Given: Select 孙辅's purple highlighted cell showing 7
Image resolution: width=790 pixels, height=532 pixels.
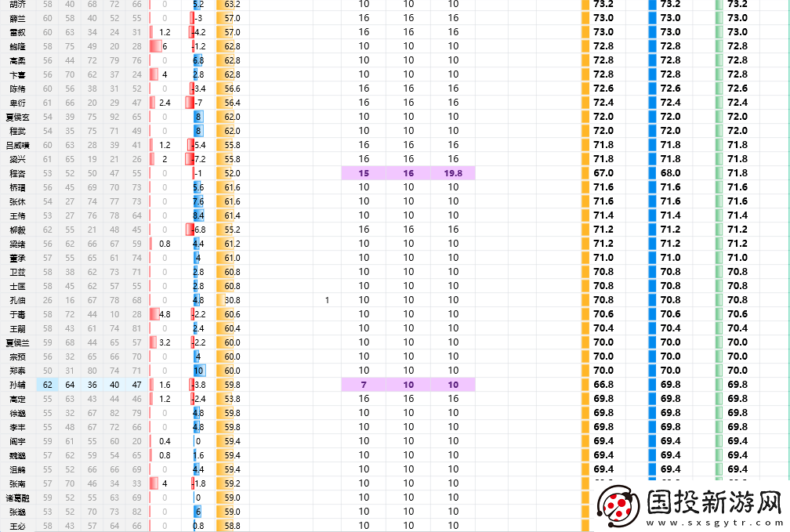Looking at the screenshot, I should point(363,385).
